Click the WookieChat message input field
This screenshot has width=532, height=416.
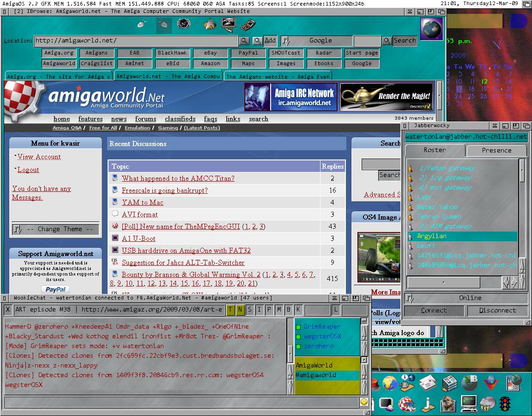click(181, 402)
